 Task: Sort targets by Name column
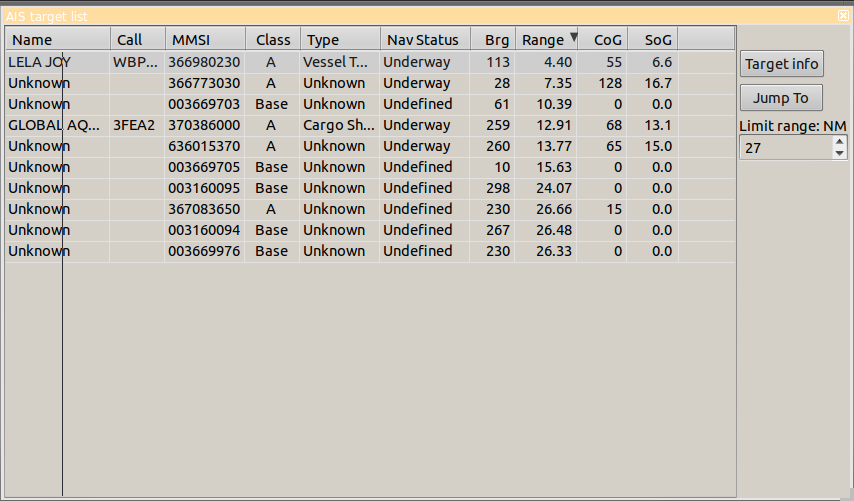click(58, 40)
